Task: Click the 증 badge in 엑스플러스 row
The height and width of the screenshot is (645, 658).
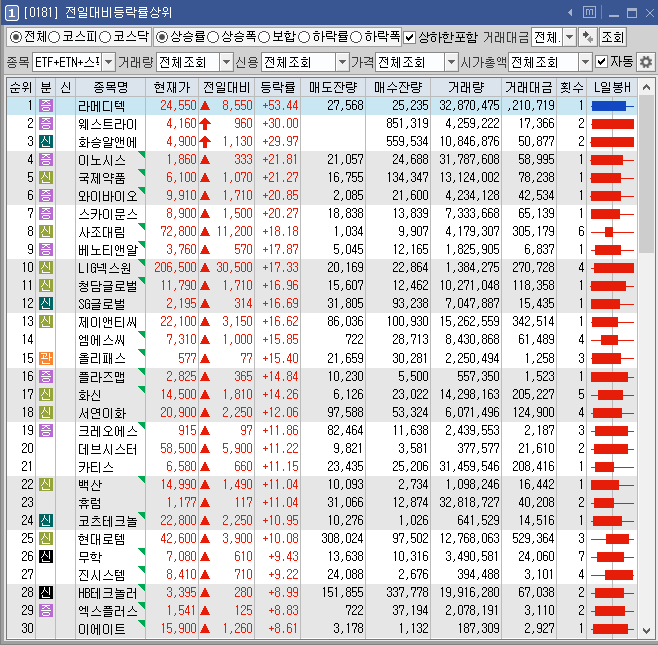Action: pos(46,610)
